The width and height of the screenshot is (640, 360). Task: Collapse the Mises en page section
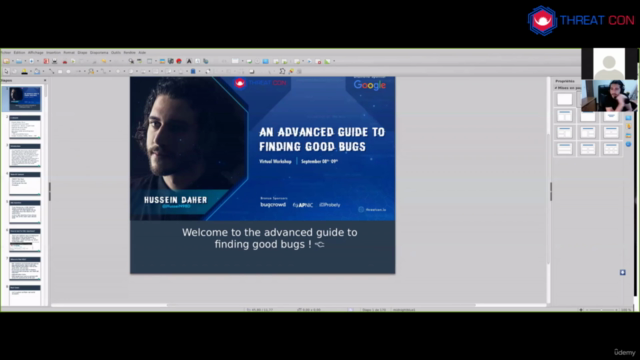[x=556, y=88]
